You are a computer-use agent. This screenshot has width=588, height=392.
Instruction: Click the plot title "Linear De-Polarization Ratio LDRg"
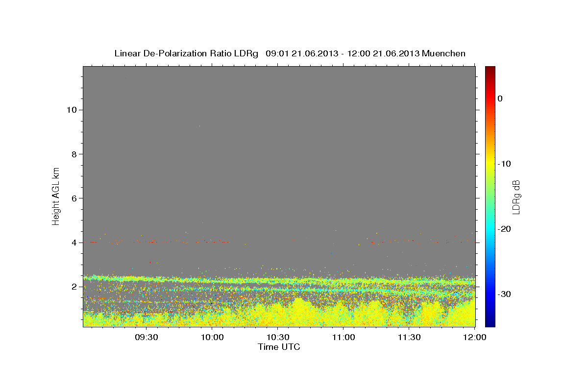click(186, 53)
